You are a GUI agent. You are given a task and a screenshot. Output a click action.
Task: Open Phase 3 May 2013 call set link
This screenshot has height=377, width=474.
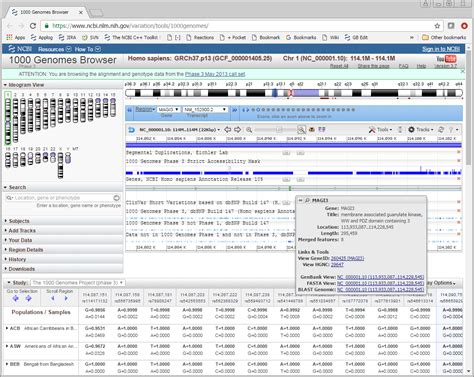pyautogui.click(x=215, y=74)
